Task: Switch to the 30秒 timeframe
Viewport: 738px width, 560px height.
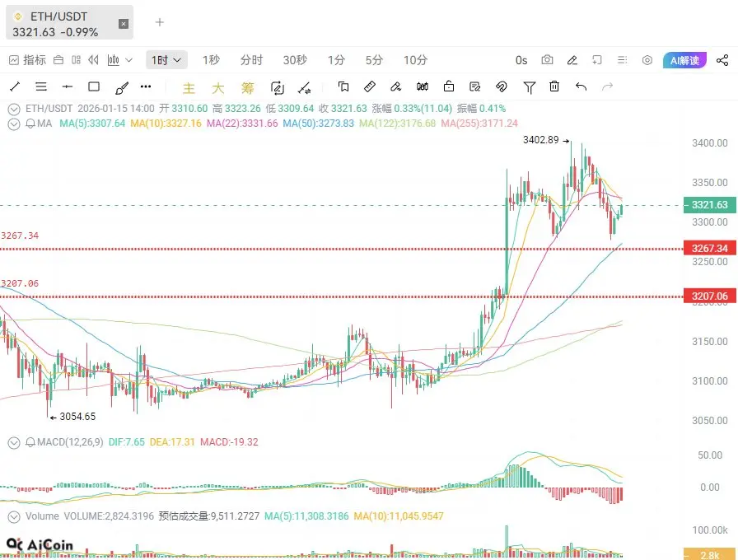Action: [295, 60]
